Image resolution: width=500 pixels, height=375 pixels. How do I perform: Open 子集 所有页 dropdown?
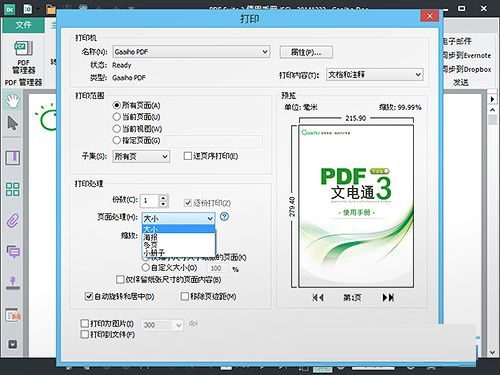coord(141,156)
